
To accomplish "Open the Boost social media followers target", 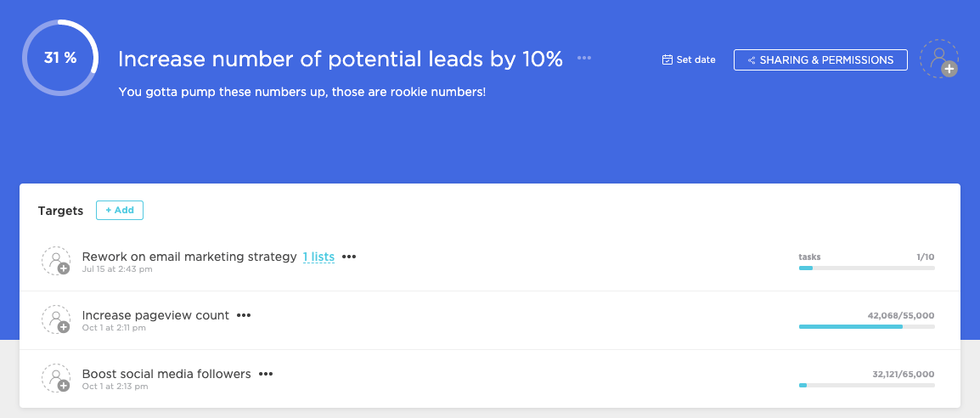I will click(166, 374).
